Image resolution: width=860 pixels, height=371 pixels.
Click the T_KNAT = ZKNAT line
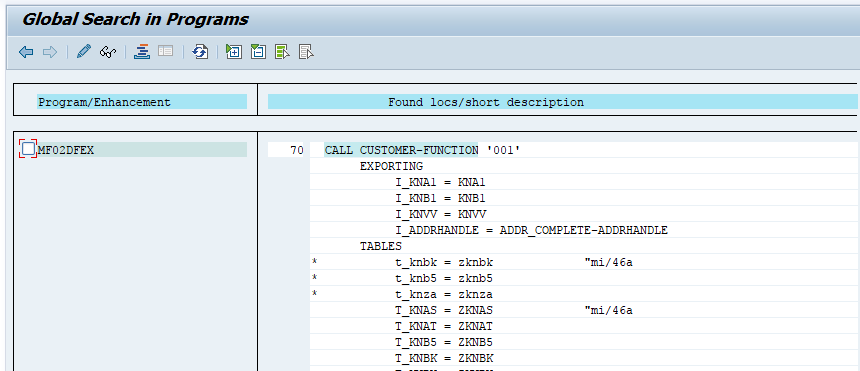[x=444, y=326]
